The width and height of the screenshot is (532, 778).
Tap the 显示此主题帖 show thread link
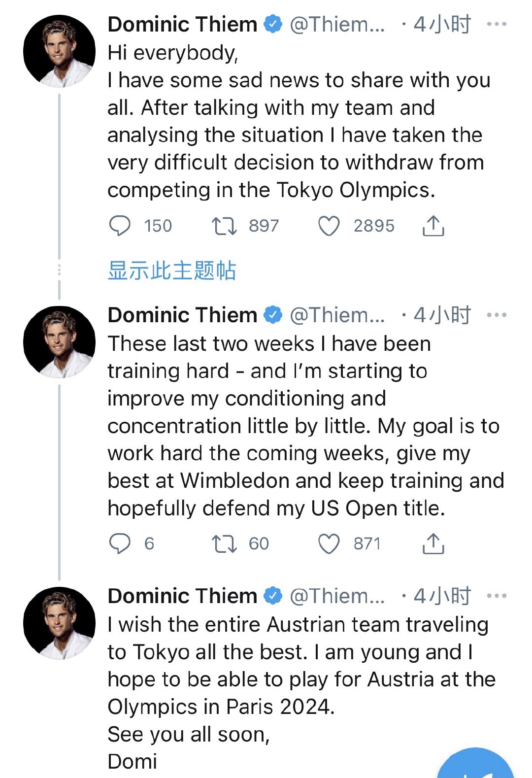(172, 271)
